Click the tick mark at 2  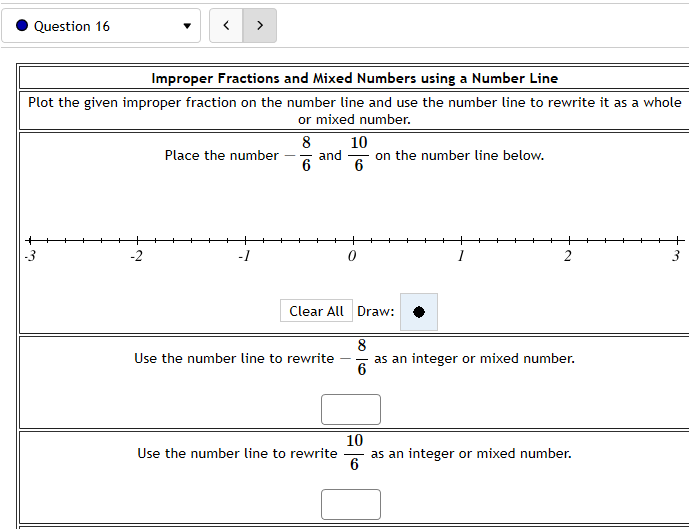[570, 241]
